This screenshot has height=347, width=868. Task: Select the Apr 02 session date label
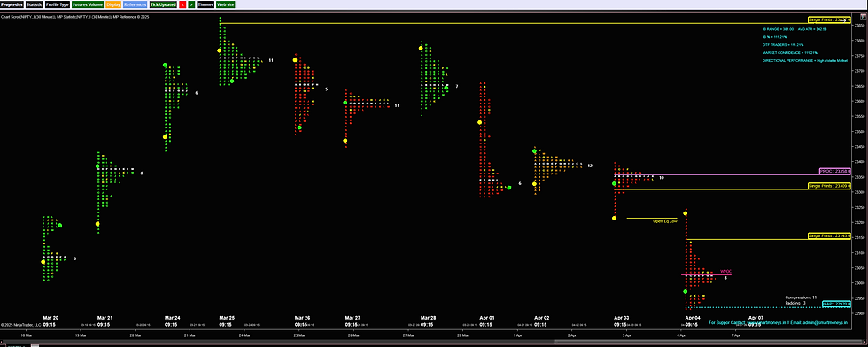[x=542, y=318]
